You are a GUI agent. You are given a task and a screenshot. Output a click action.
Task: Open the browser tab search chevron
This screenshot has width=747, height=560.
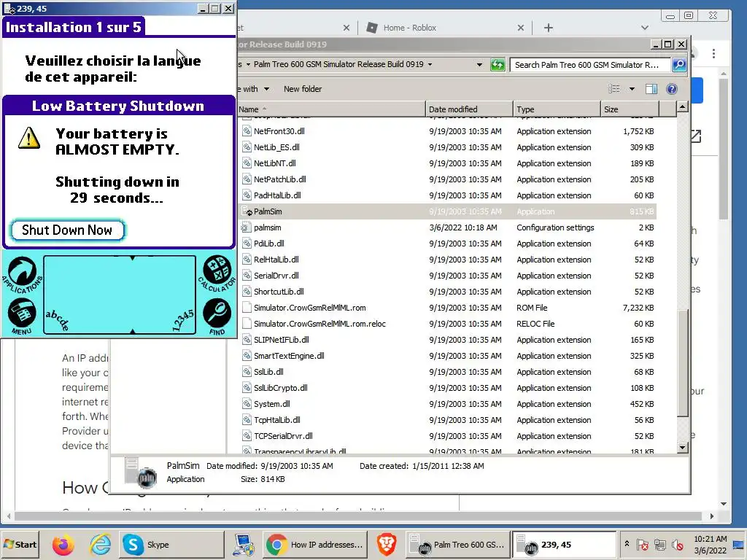pyautogui.click(x=645, y=28)
